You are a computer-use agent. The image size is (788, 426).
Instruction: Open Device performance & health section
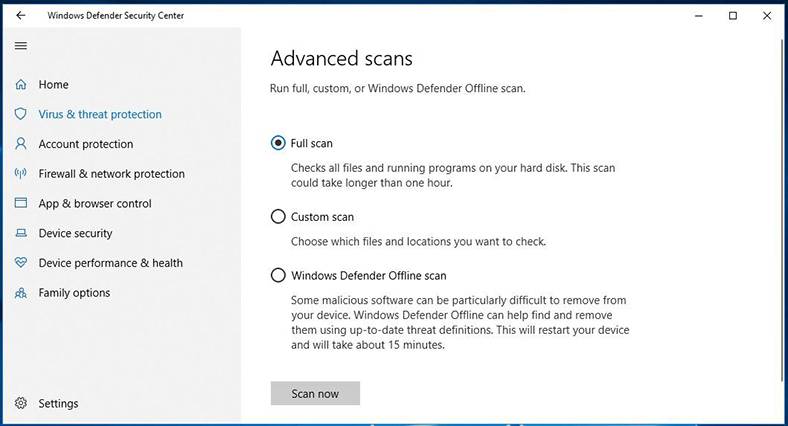(x=111, y=263)
